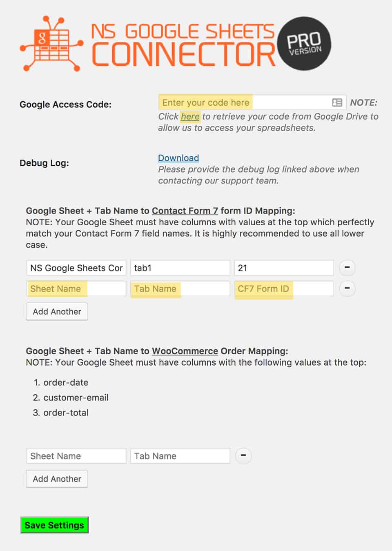The height and width of the screenshot is (551, 392).
Task: Click the WooCommerce Tab Name field
Action: pyautogui.click(x=180, y=456)
